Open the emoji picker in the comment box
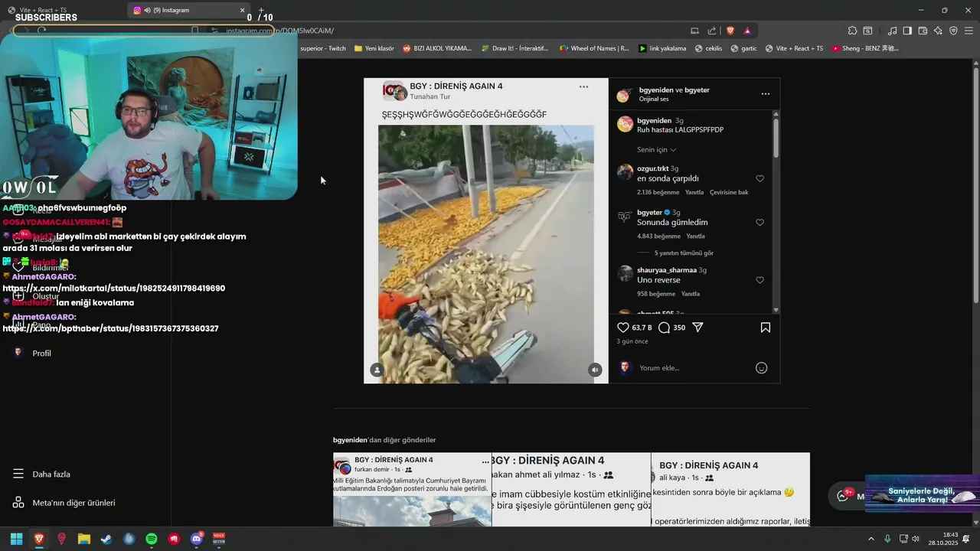980x551 pixels. (761, 368)
